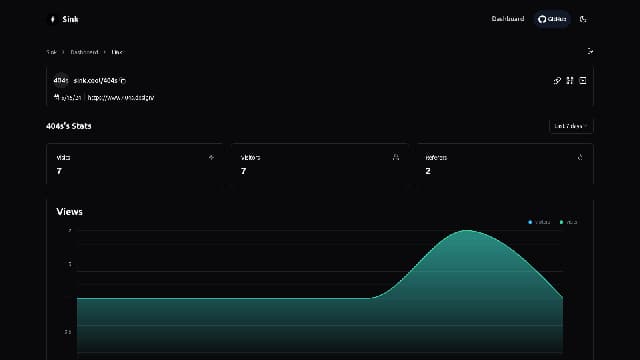The image size is (640, 360).
Task: Click the Visits stat card icon
Action: coord(211,157)
